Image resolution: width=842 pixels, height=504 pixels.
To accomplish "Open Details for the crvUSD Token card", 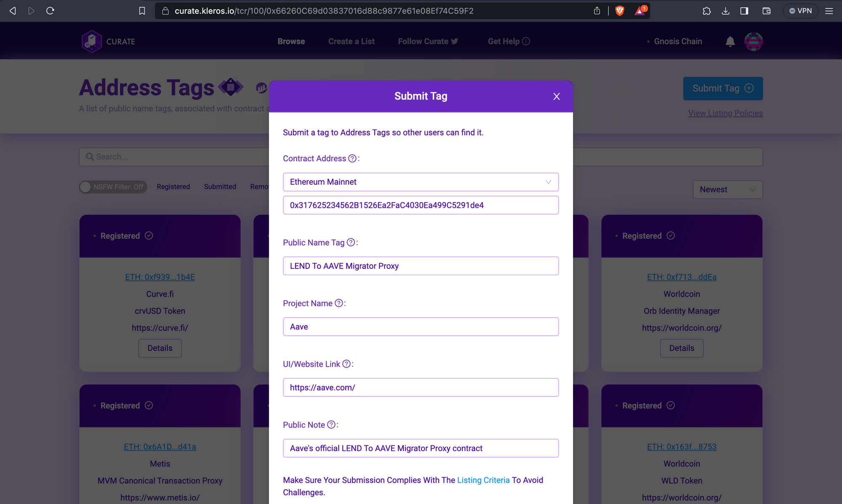I will (160, 348).
